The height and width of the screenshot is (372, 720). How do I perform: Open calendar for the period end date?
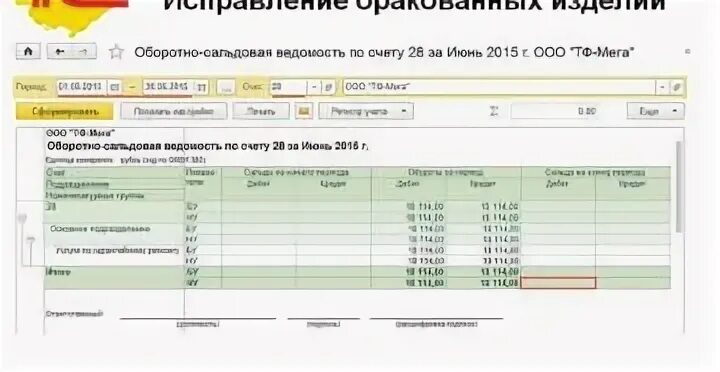click(201, 87)
